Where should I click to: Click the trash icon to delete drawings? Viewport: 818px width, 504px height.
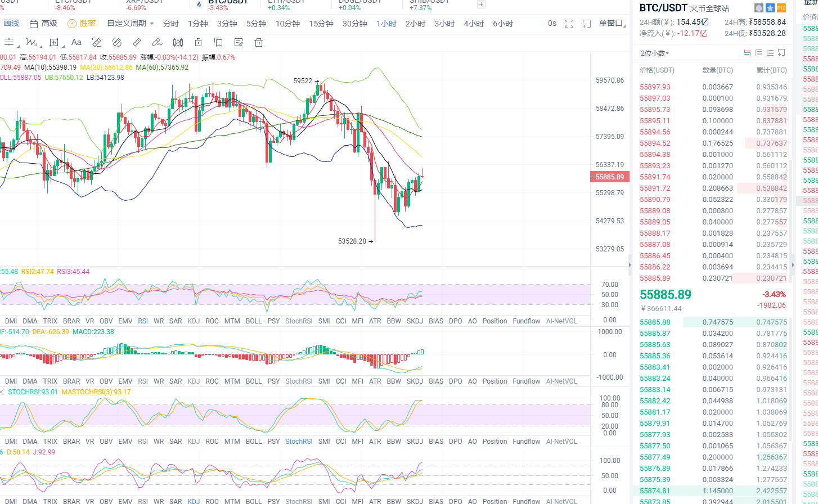(x=259, y=42)
